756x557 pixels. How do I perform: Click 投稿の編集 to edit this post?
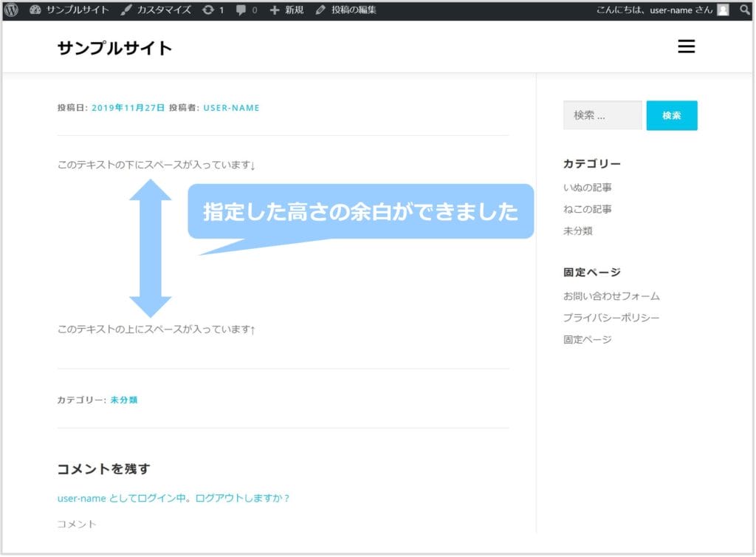pos(346,10)
